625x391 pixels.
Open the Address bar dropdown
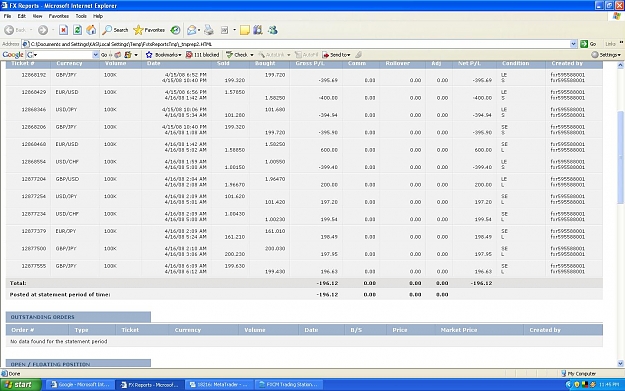[573, 44]
